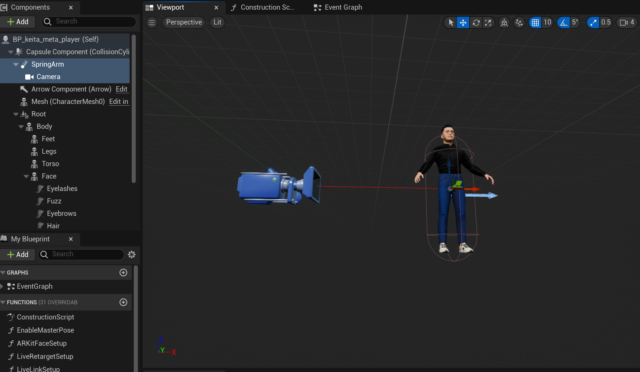The height and width of the screenshot is (372, 640).
Task: Click the blue camera mesh in viewport
Action: (278, 186)
